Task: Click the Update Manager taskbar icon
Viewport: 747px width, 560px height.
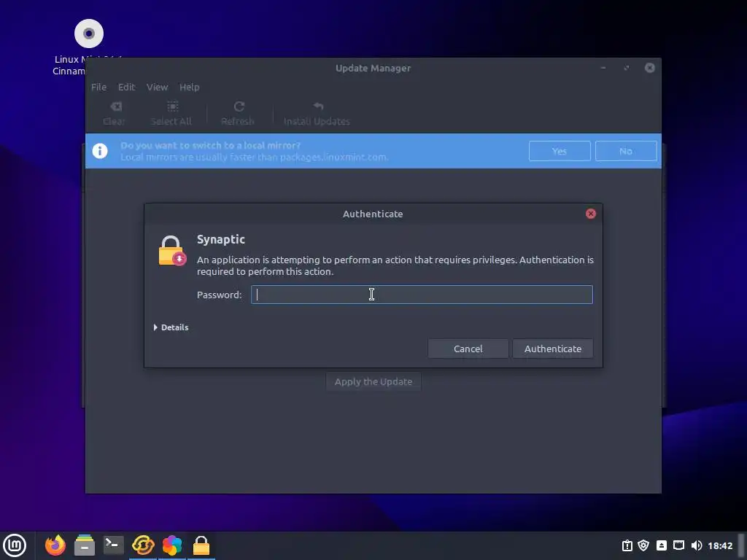Action: pyautogui.click(x=143, y=545)
